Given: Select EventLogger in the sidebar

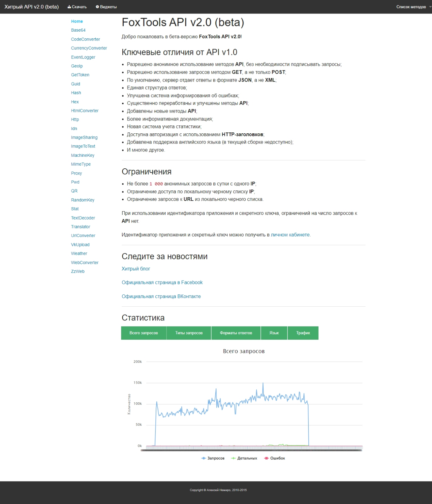Looking at the screenshot, I should tap(83, 57).
